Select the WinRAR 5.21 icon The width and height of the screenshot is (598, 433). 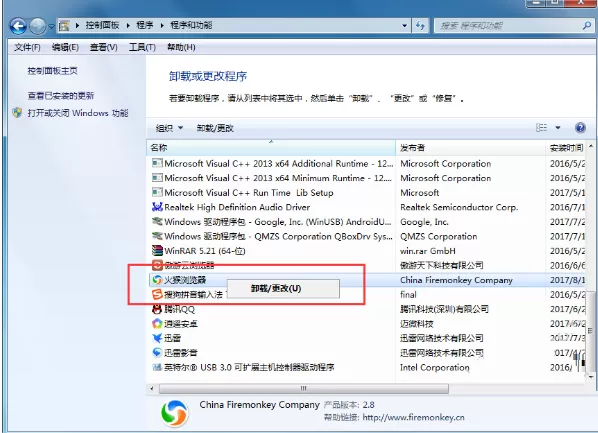(x=157, y=251)
